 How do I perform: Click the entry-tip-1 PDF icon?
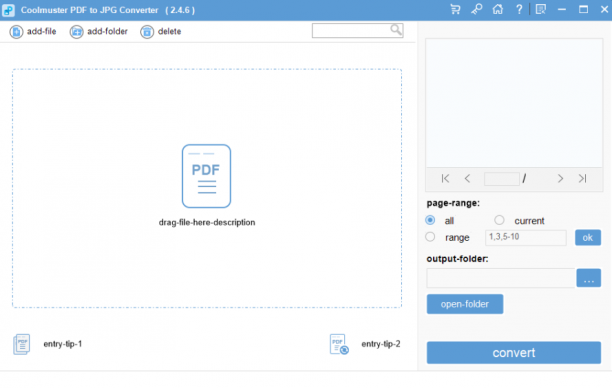click(21, 344)
